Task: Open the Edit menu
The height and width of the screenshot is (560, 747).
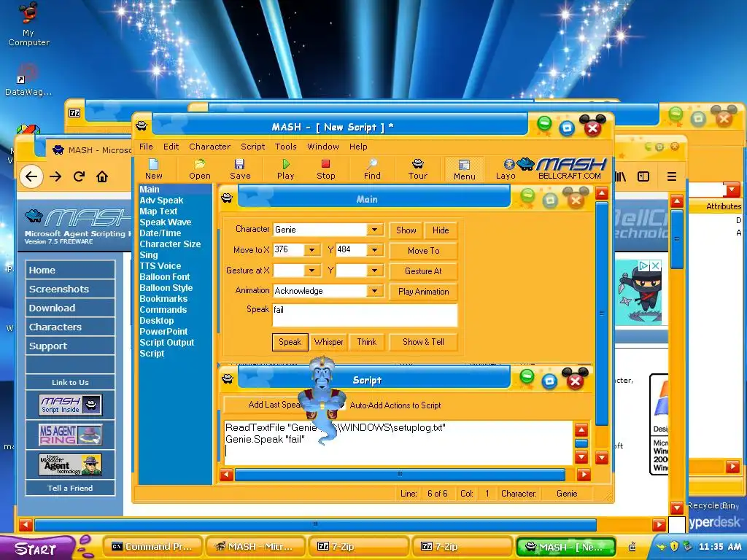Action: pyautogui.click(x=171, y=147)
